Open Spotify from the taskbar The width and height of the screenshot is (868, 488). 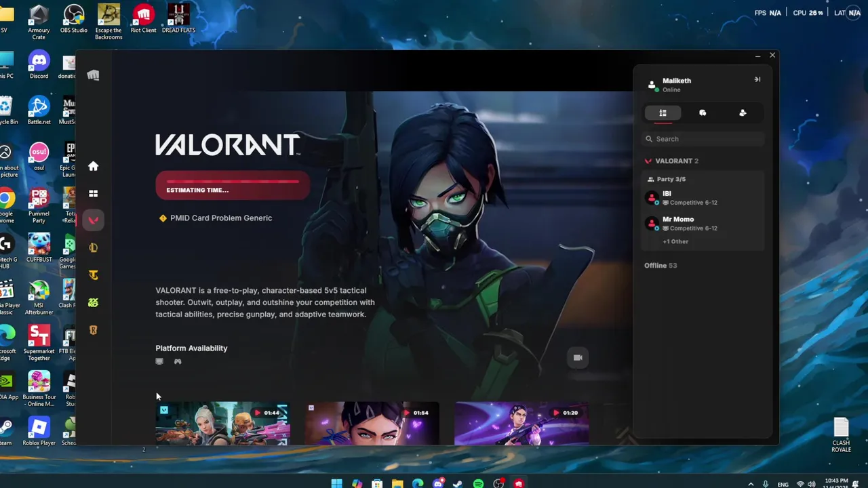(x=478, y=483)
